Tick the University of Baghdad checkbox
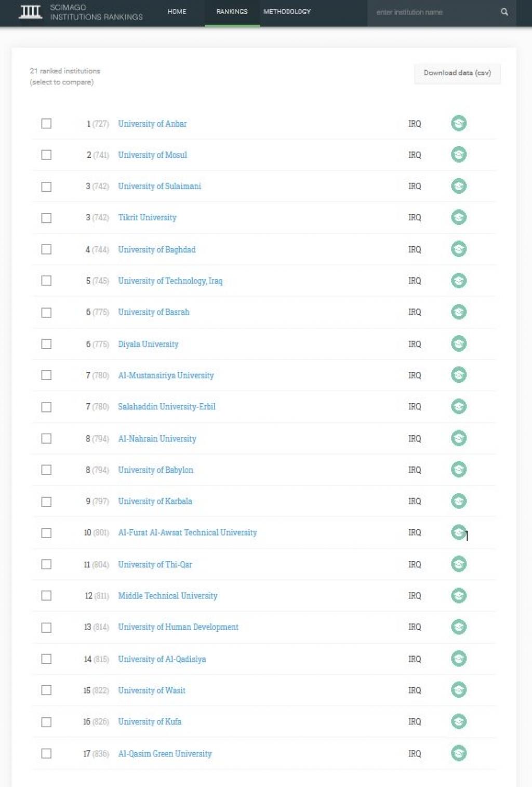The width and height of the screenshot is (532, 787). click(46, 249)
